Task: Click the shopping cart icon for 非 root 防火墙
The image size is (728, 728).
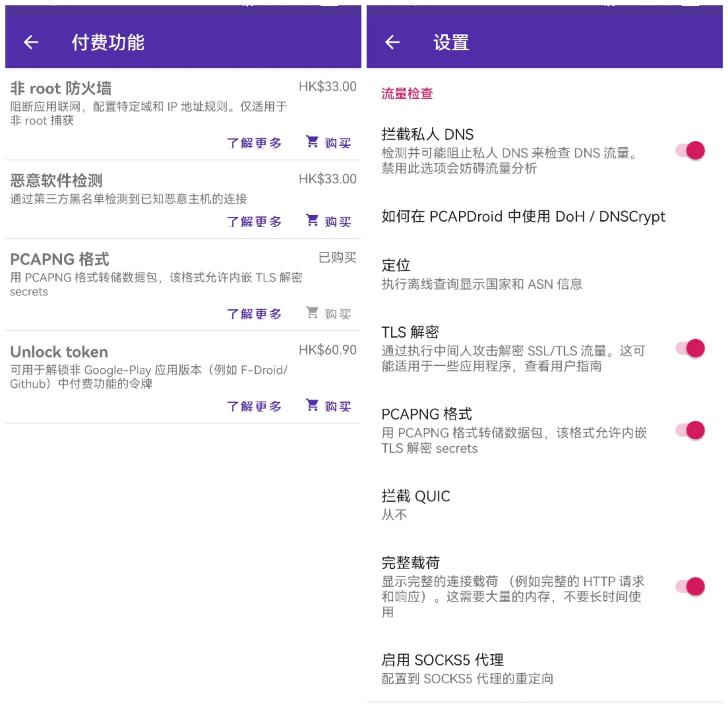Action: click(312, 142)
